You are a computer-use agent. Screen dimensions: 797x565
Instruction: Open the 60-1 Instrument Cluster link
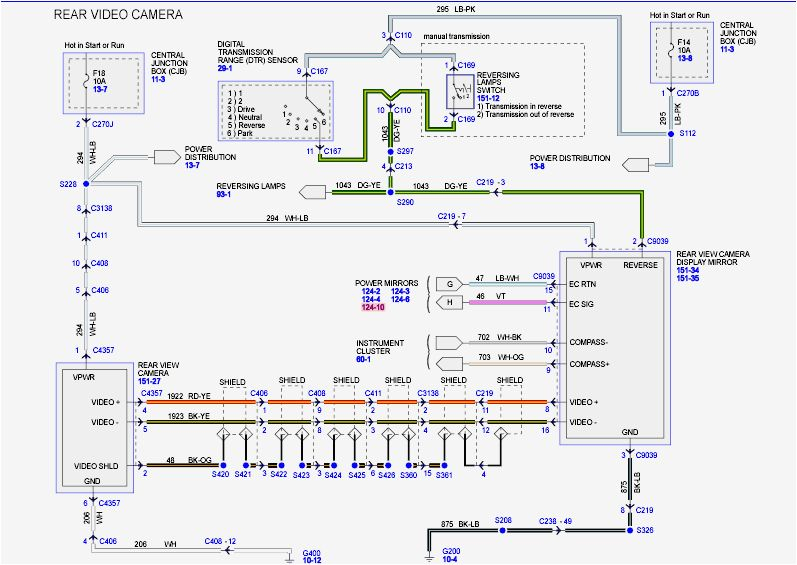pyautogui.click(x=363, y=359)
